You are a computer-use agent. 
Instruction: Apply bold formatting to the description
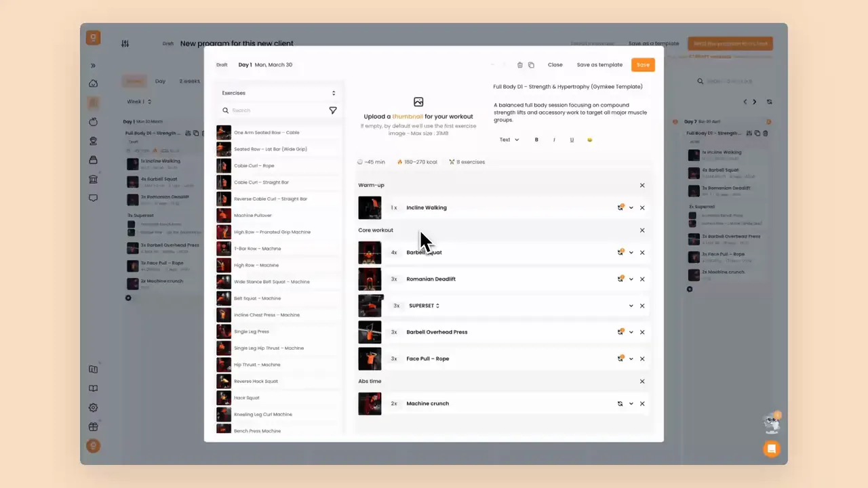(536, 140)
